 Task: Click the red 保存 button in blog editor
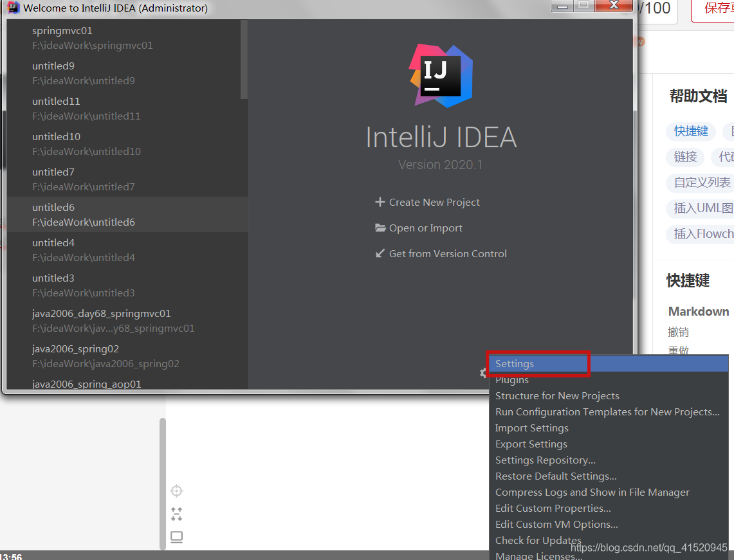pos(713,10)
